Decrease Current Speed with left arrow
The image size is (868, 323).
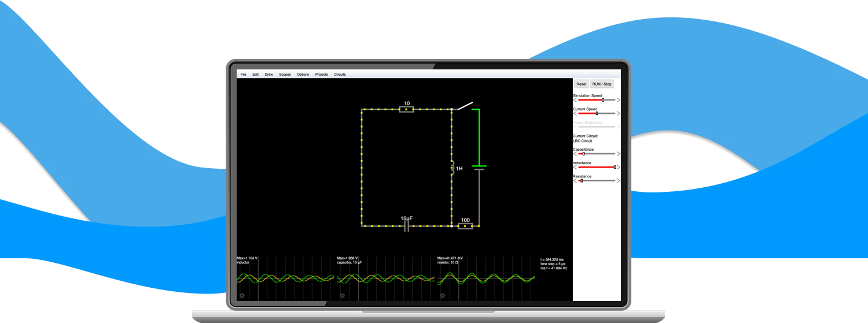click(575, 113)
